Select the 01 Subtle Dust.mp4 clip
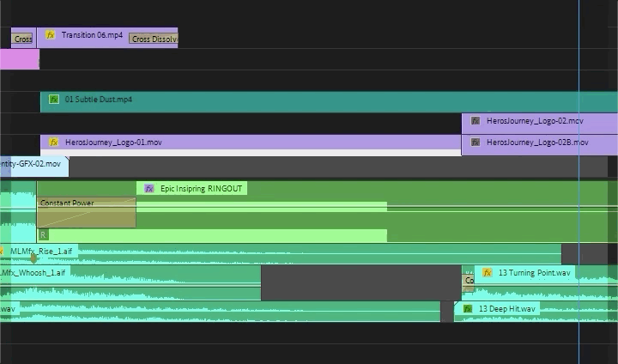Screen dimensions: 618x364 click(329, 102)
